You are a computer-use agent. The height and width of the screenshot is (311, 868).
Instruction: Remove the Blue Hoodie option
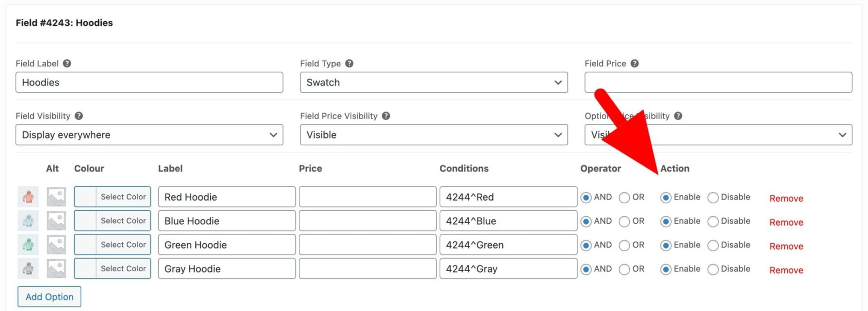pyautogui.click(x=786, y=222)
